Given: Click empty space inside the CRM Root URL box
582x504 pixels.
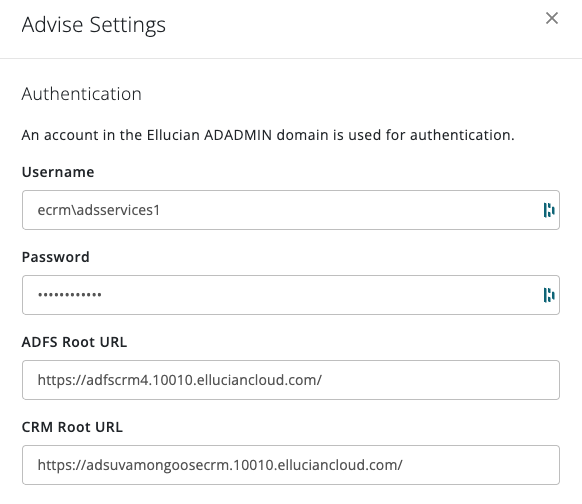Looking at the screenshot, I should 479,465.
